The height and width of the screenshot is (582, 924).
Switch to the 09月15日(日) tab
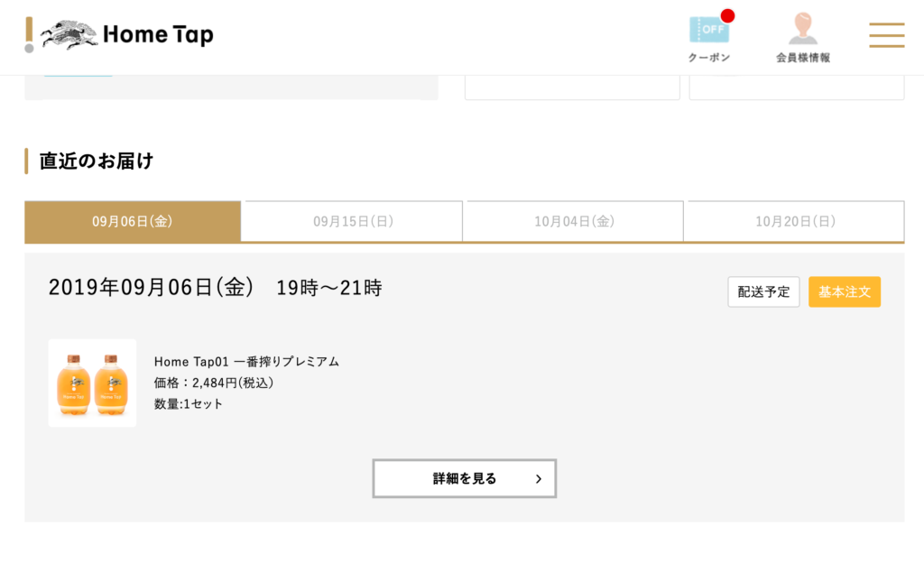[353, 221]
